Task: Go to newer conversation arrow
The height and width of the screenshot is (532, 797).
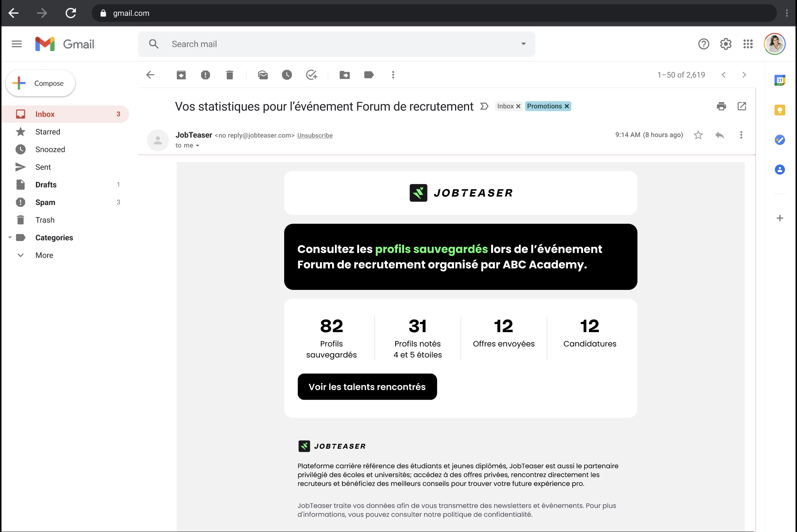Action: click(723, 75)
